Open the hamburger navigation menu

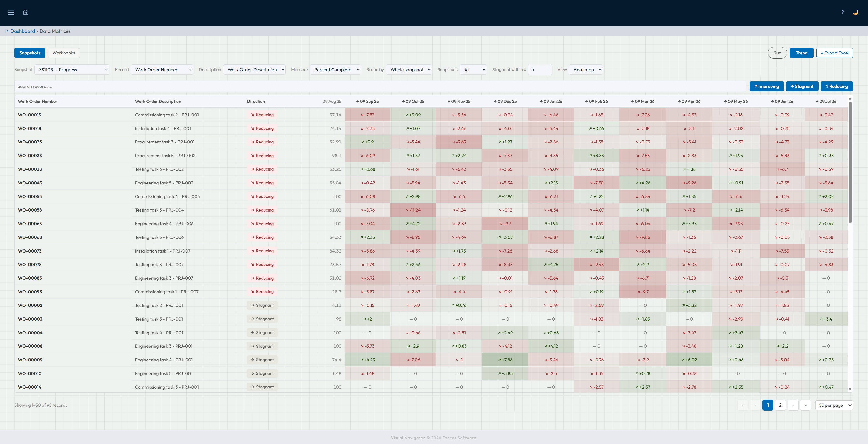11,12
